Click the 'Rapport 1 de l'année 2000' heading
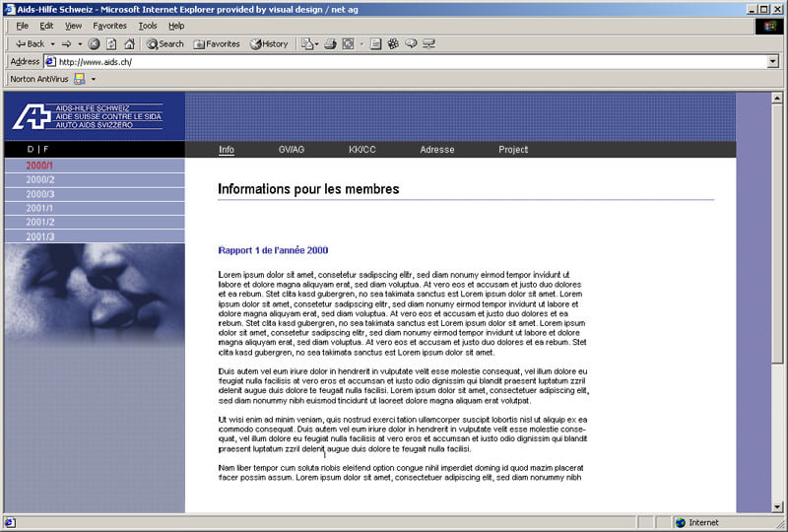This screenshot has width=788, height=532. [x=274, y=250]
